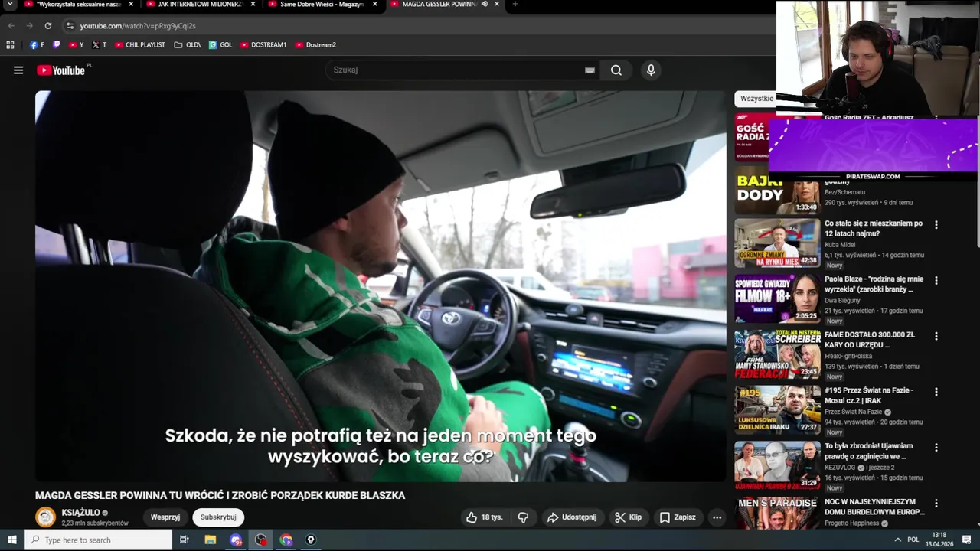Click the search magnifier button
This screenshot has width=980, height=551.
tap(616, 70)
